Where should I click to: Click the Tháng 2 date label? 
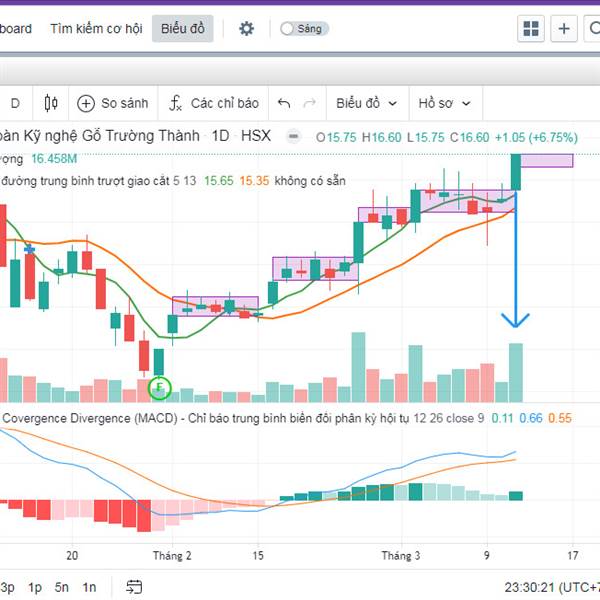click(x=172, y=555)
